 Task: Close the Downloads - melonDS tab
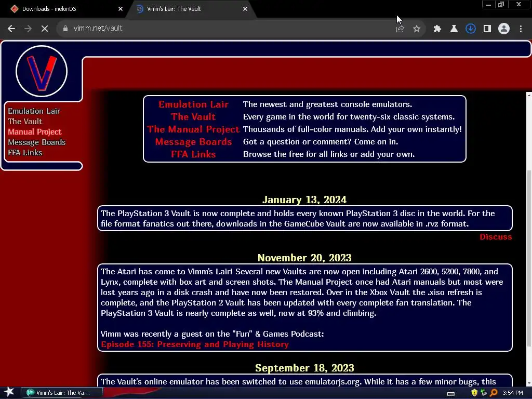121,9
